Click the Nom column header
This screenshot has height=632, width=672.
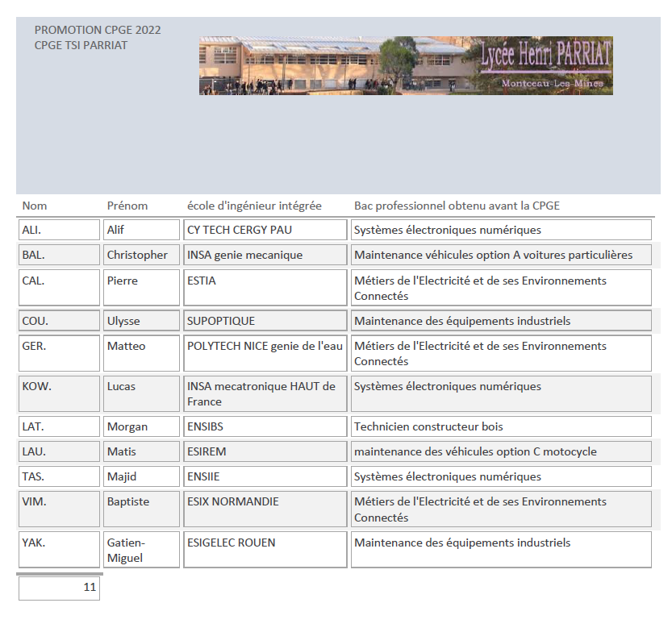click(x=35, y=206)
